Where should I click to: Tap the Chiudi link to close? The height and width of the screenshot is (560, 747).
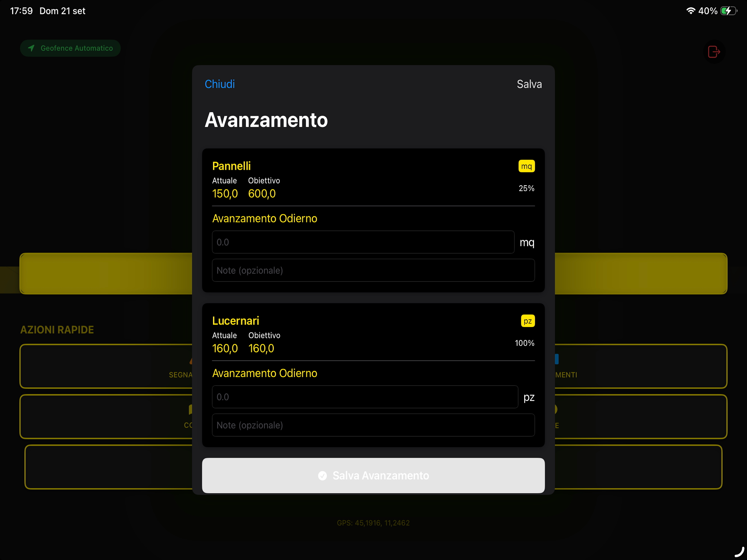click(x=220, y=84)
